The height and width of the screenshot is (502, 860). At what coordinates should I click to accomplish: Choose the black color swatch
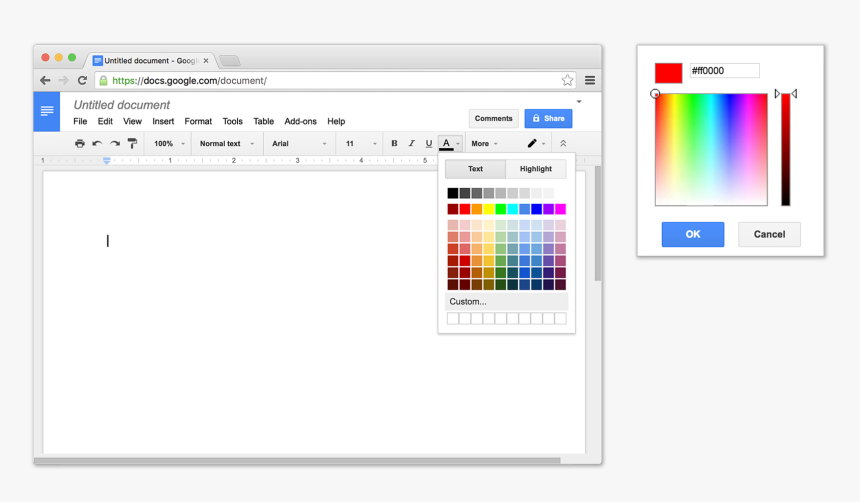pyautogui.click(x=453, y=193)
